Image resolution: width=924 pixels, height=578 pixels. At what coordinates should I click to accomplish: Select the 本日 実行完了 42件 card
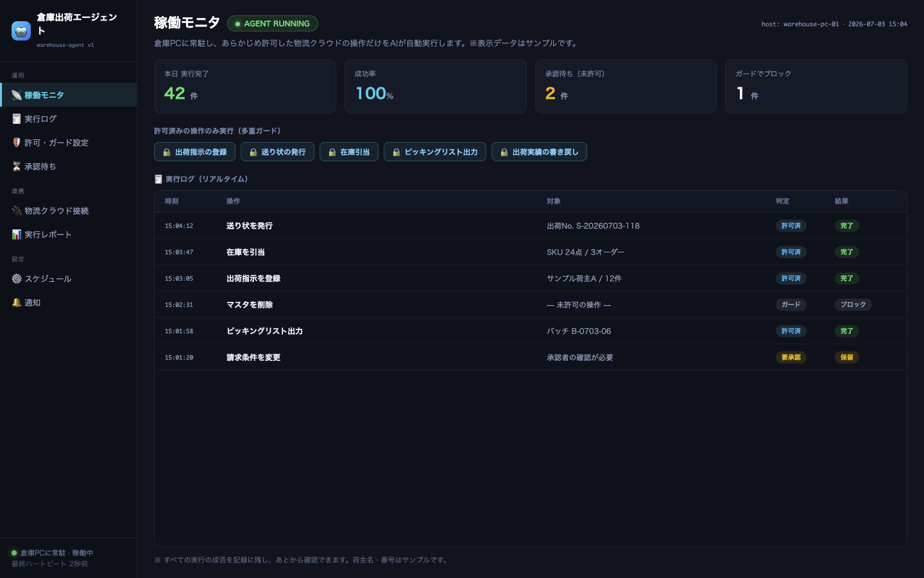click(x=245, y=87)
